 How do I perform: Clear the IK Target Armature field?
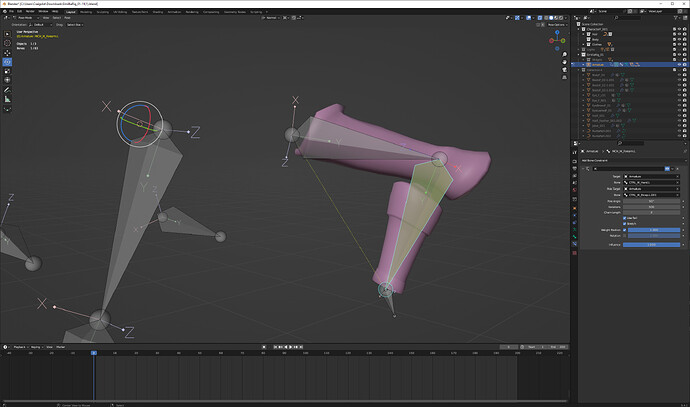677,176
